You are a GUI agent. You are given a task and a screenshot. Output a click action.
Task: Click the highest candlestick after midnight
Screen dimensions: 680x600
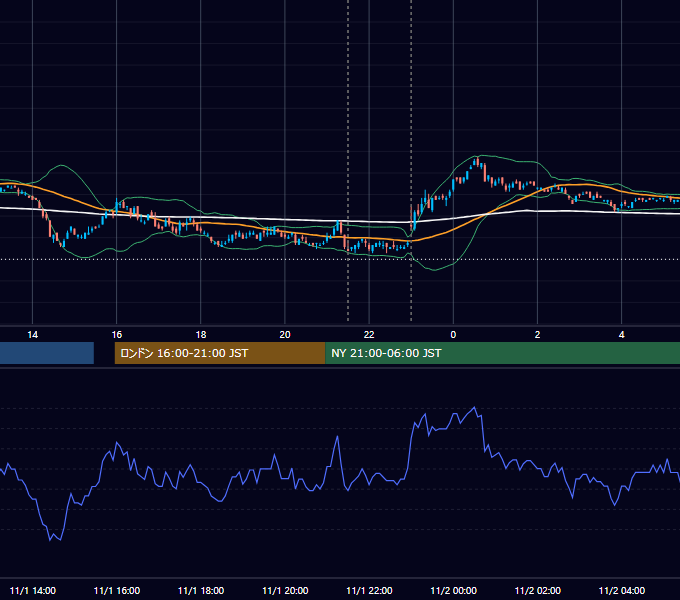pyautogui.click(x=477, y=162)
